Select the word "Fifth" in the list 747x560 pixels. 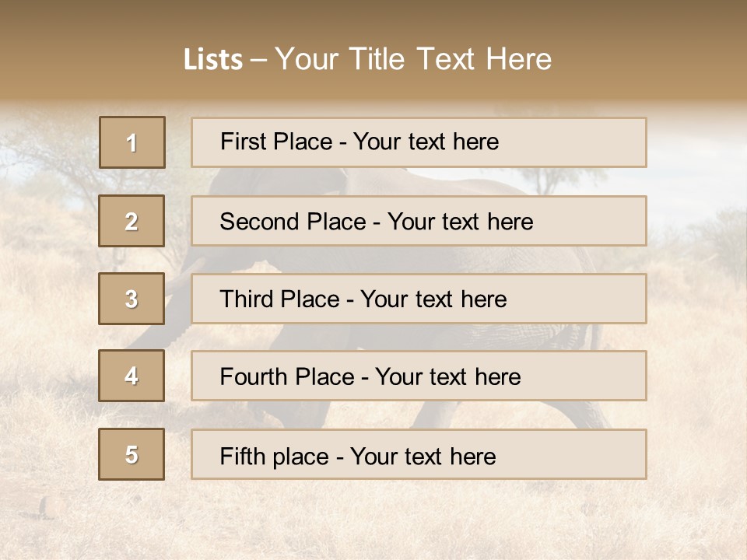[x=242, y=456]
